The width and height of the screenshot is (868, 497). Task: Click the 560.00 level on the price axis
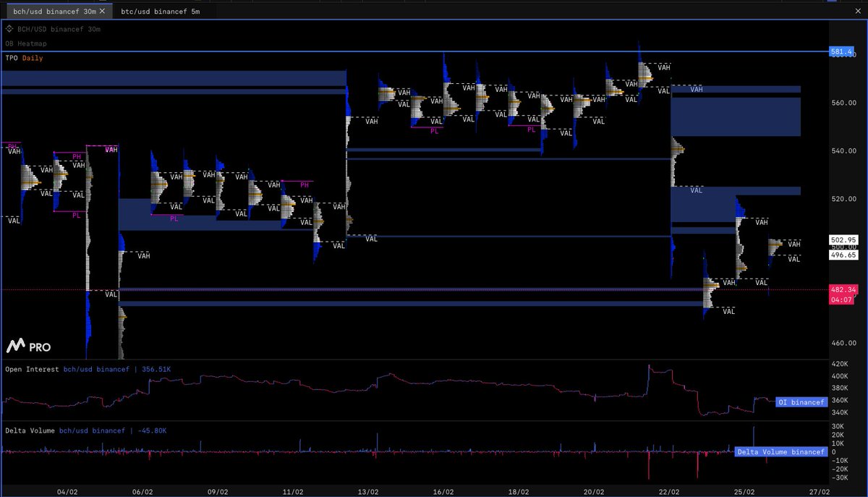[x=843, y=103]
